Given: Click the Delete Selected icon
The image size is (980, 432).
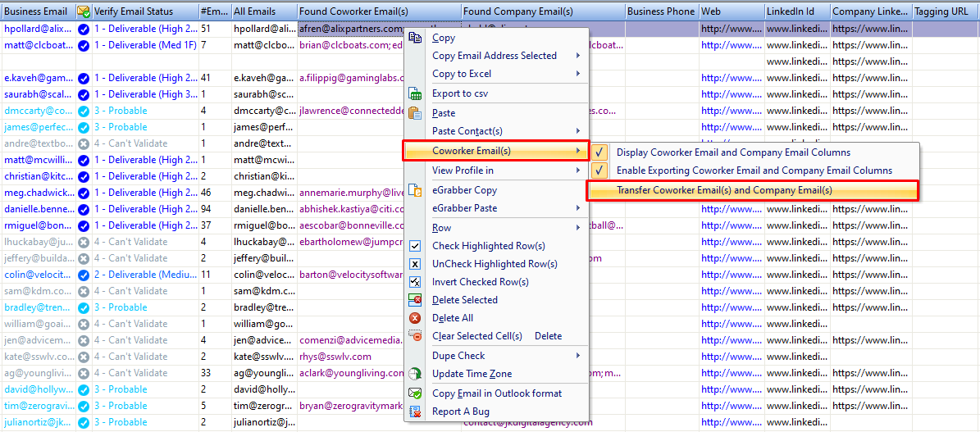Looking at the screenshot, I should [415, 300].
